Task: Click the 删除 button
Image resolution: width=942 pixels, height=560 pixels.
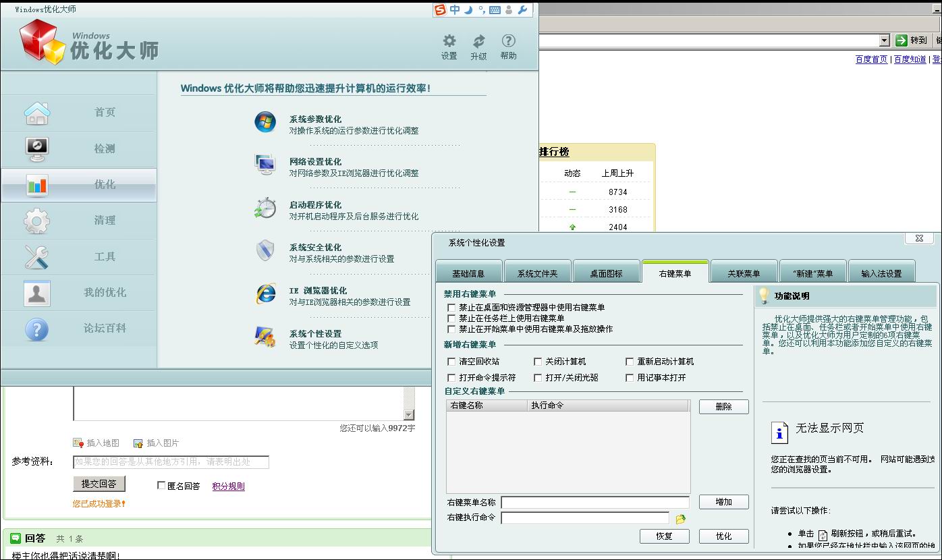Action: (x=723, y=407)
